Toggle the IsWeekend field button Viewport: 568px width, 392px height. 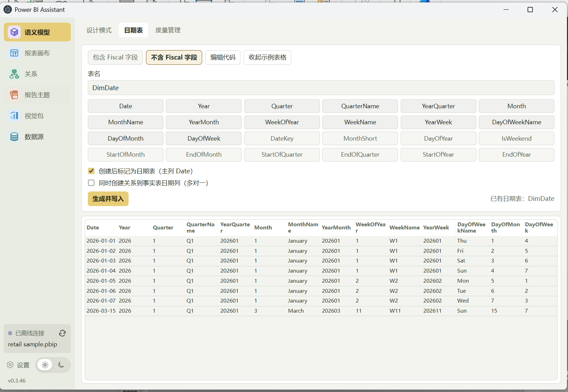pos(516,139)
